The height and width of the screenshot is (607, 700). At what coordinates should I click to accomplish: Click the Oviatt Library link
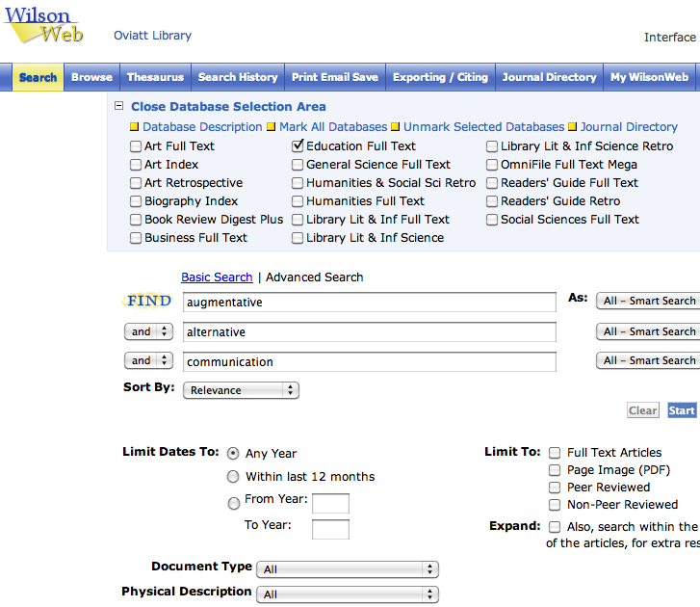point(153,36)
